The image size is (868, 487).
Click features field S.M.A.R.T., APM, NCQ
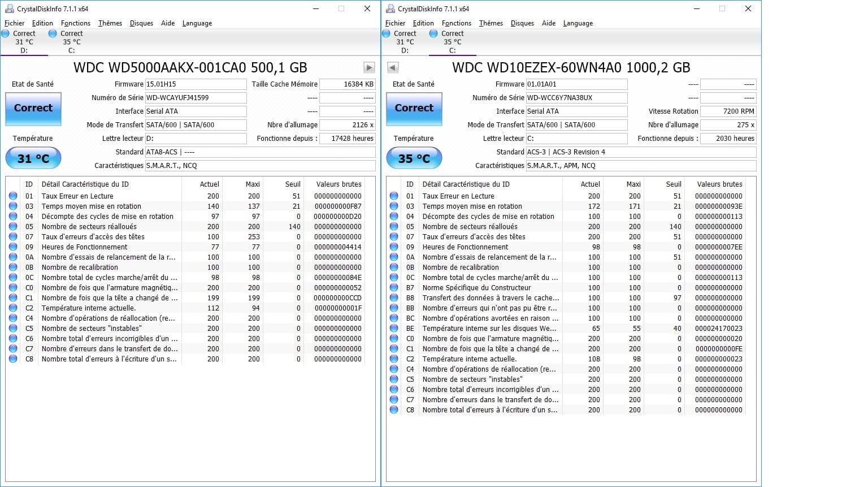pyautogui.click(x=641, y=166)
